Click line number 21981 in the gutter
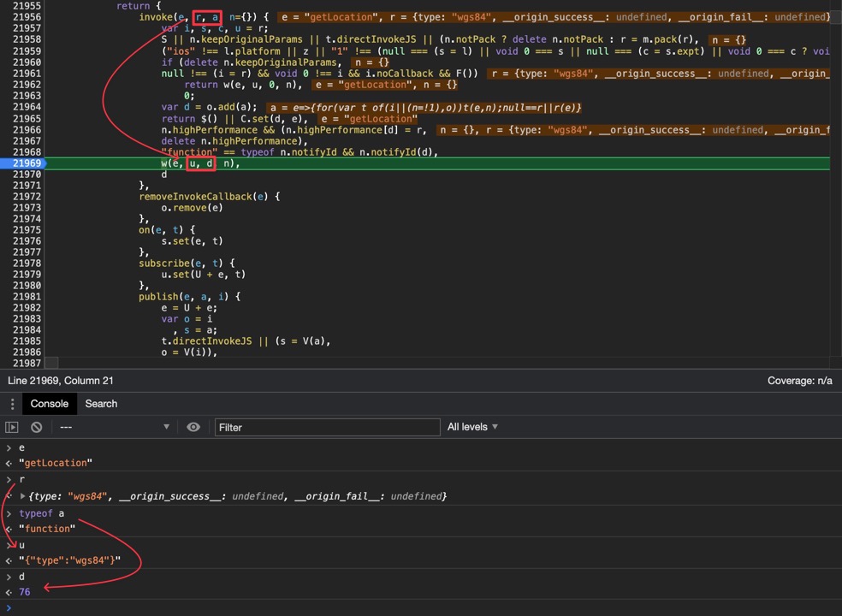Screen dimensions: 842x616 (27, 297)
